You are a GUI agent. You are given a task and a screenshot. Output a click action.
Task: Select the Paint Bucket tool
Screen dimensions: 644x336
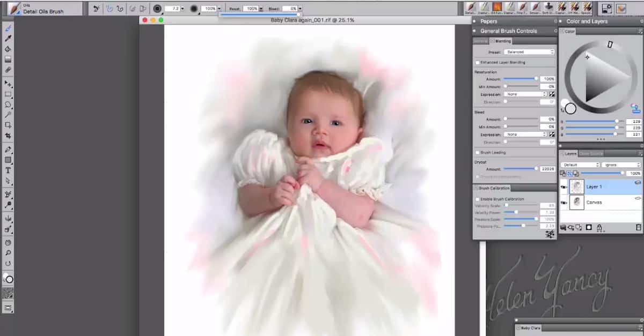(x=7, y=49)
